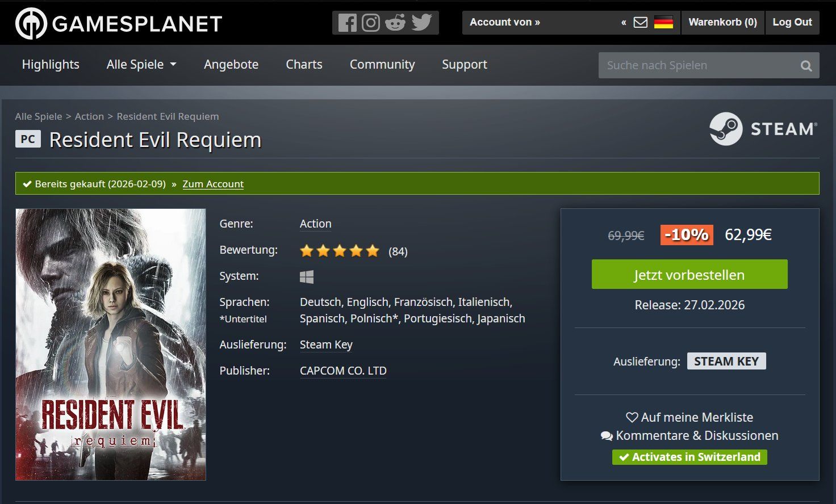Viewport: 836px width, 504px height.
Task: Click Action breadcrumb link
Action: (89, 116)
